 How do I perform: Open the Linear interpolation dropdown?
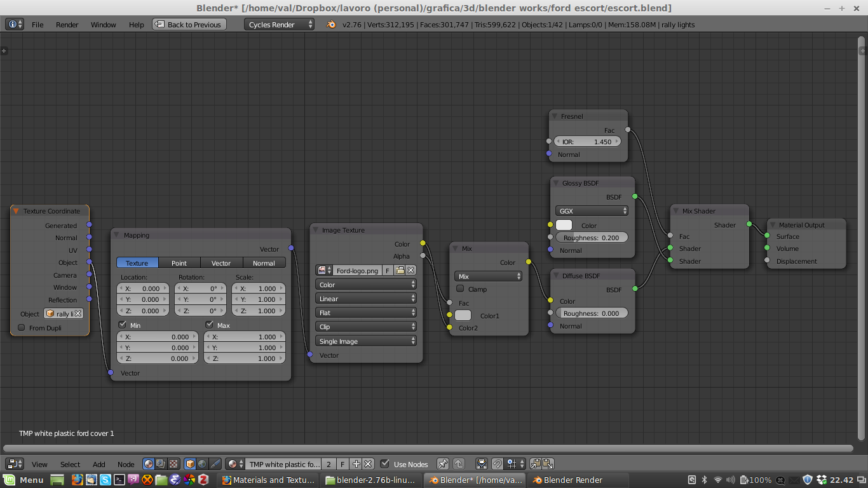tap(366, 299)
